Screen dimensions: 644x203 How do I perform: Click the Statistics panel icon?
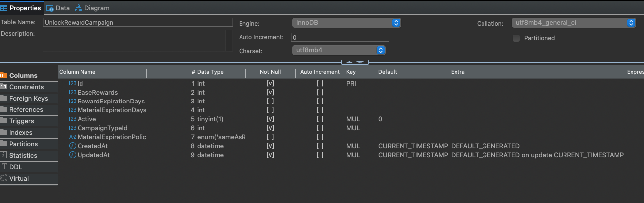pos(3,155)
